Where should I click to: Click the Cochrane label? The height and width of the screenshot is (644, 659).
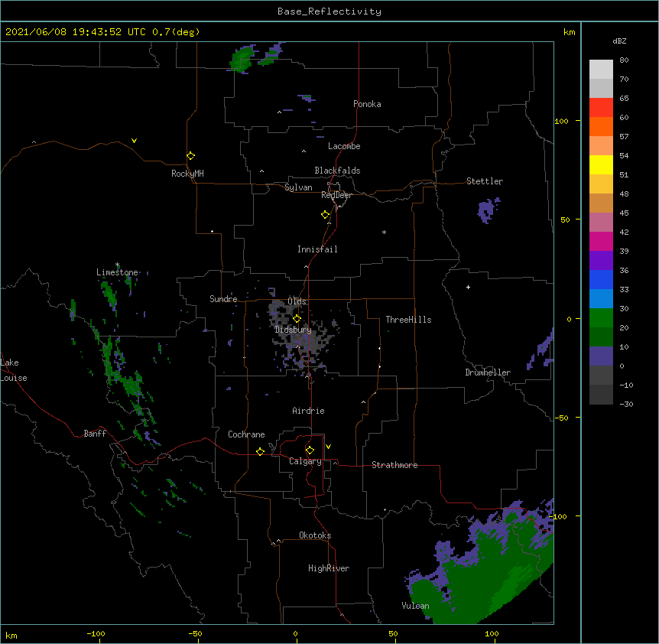[x=246, y=434]
